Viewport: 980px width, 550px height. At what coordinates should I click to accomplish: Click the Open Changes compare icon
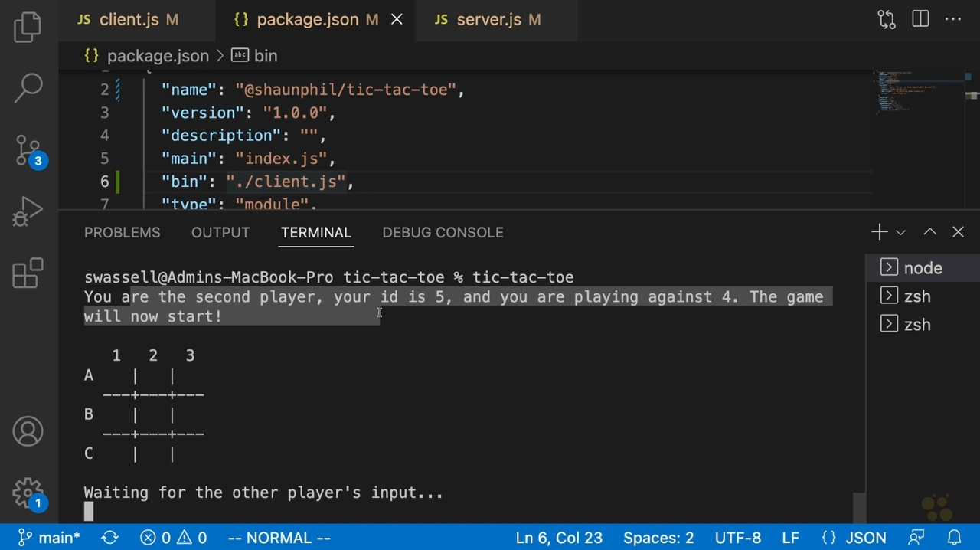point(887,20)
